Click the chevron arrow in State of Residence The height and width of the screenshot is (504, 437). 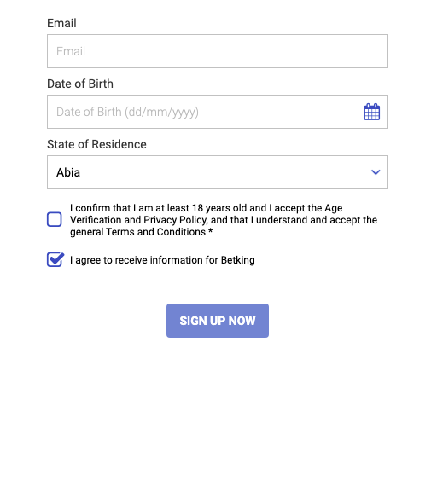click(x=376, y=172)
